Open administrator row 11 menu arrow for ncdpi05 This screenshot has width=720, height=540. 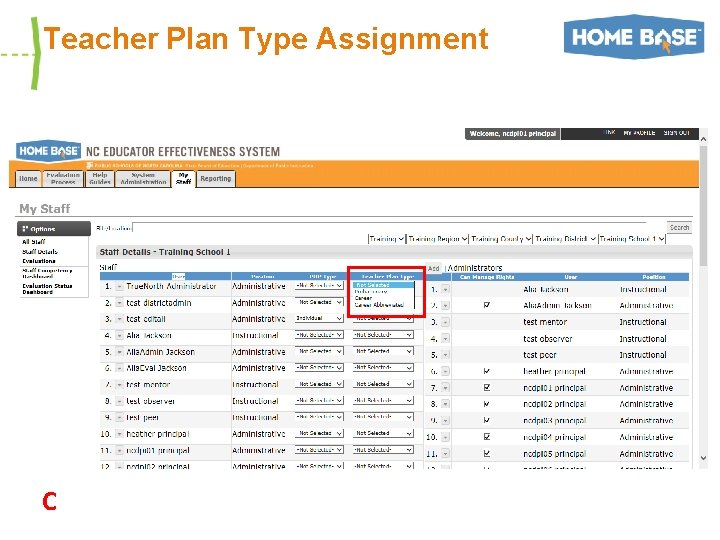[445, 454]
